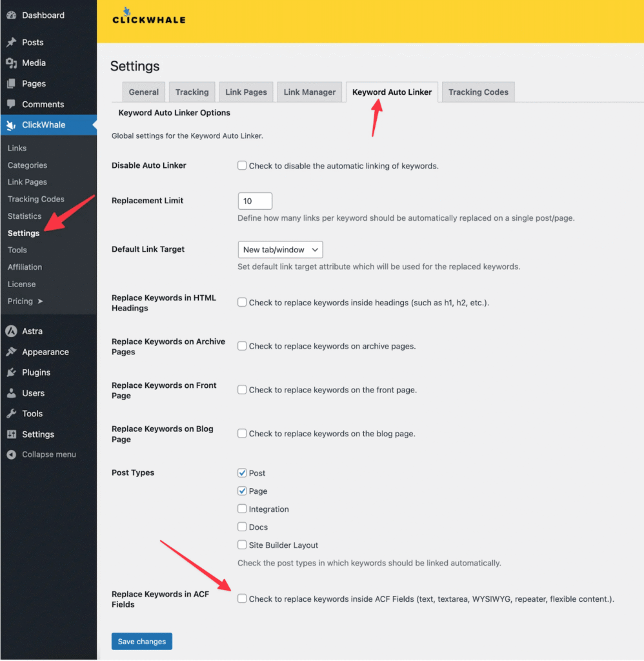Click the Collapse menu arrow icon
644x661 pixels.
coord(12,454)
